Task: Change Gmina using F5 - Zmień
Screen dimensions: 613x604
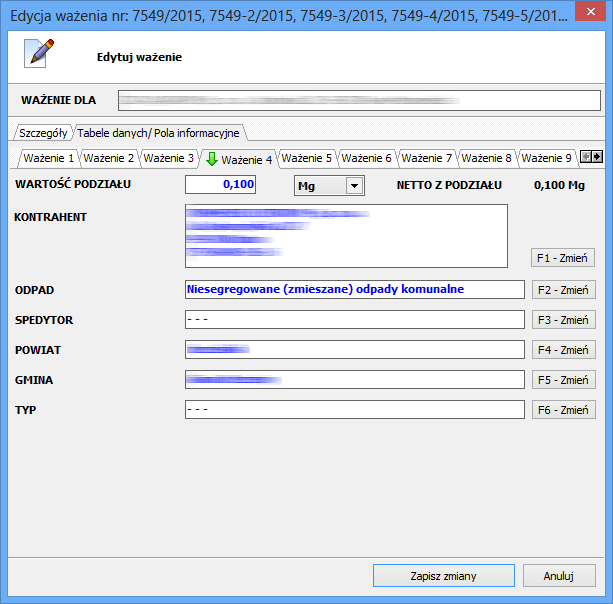Action: tap(563, 380)
